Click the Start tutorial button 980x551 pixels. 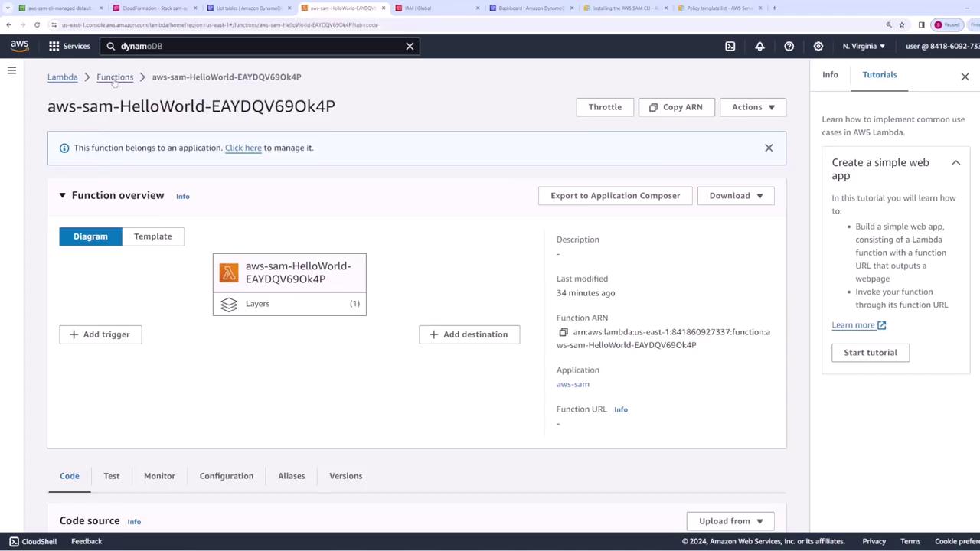[871, 353]
